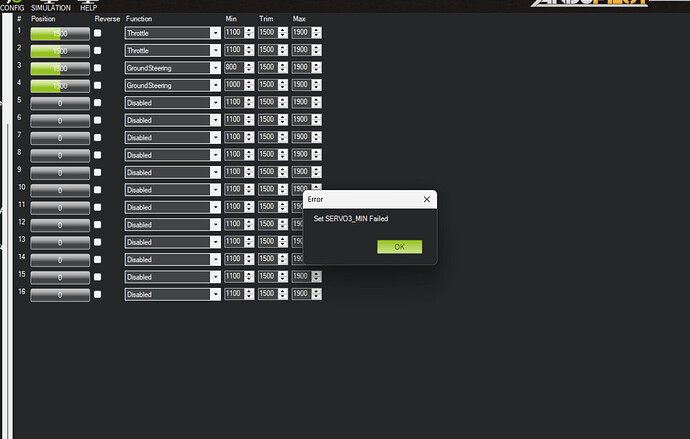Click the Max value stepper arrows for servo 6
The width and height of the screenshot is (690, 439).
[x=316, y=120]
